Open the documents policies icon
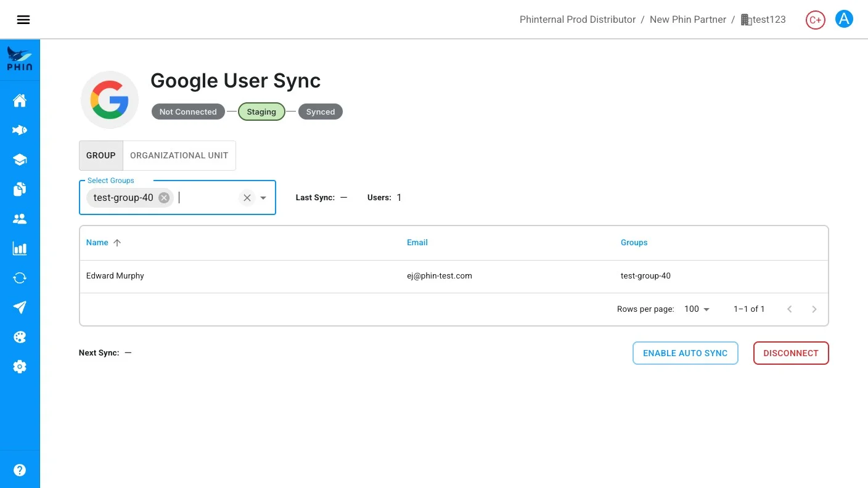This screenshot has height=488, width=868. 20,189
